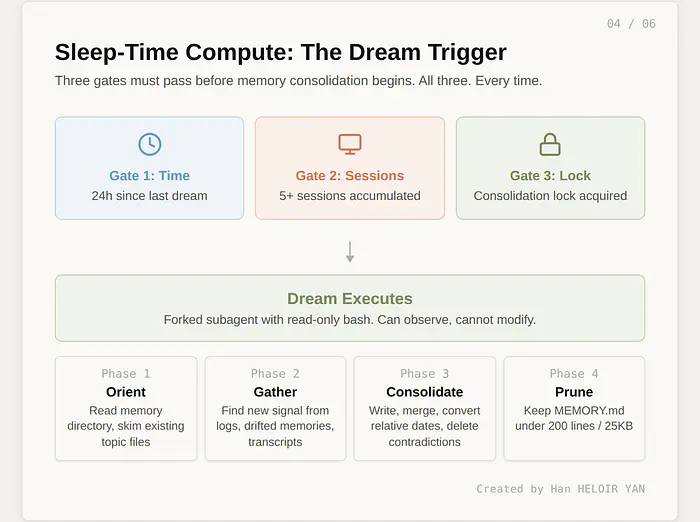Image resolution: width=700 pixels, height=522 pixels.
Task: Click the slide title Sleep-Time Compute
Action: tap(281, 52)
